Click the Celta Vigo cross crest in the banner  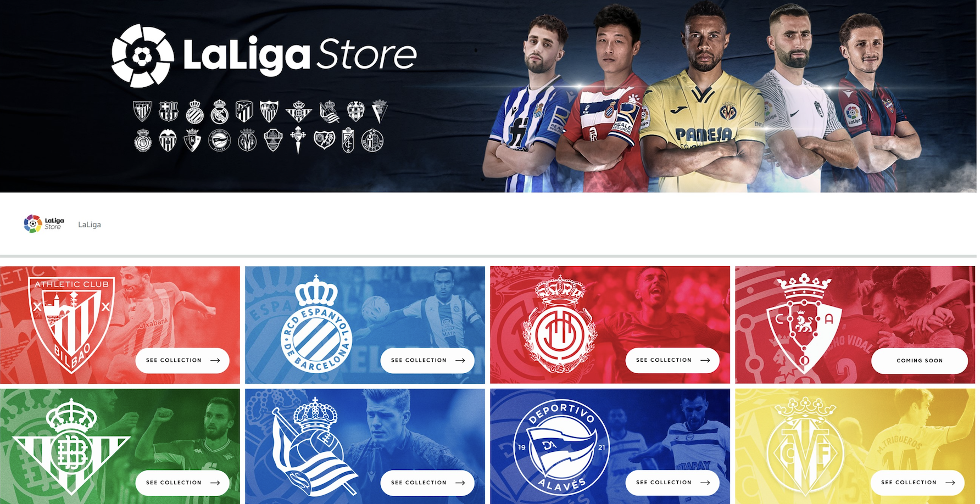click(x=298, y=140)
